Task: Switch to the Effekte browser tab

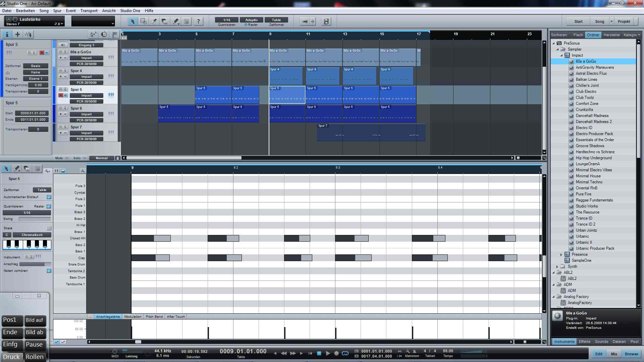Action: 584,342
